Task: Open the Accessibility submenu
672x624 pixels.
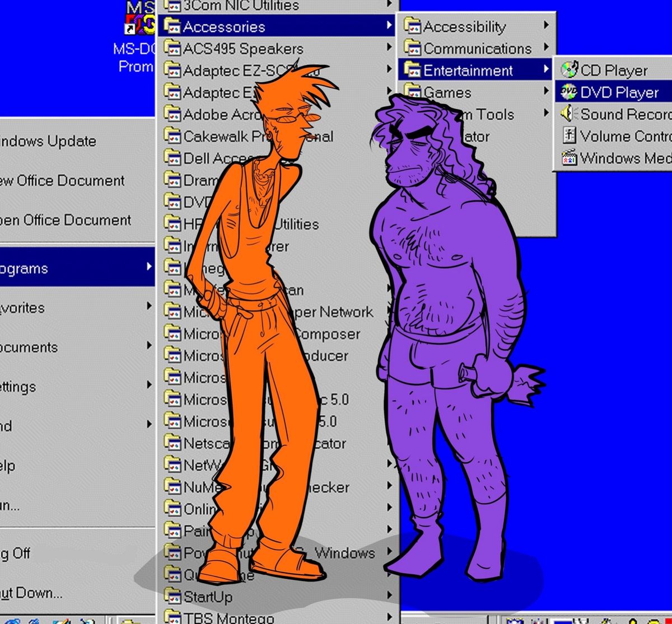Action: click(x=476, y=26)
